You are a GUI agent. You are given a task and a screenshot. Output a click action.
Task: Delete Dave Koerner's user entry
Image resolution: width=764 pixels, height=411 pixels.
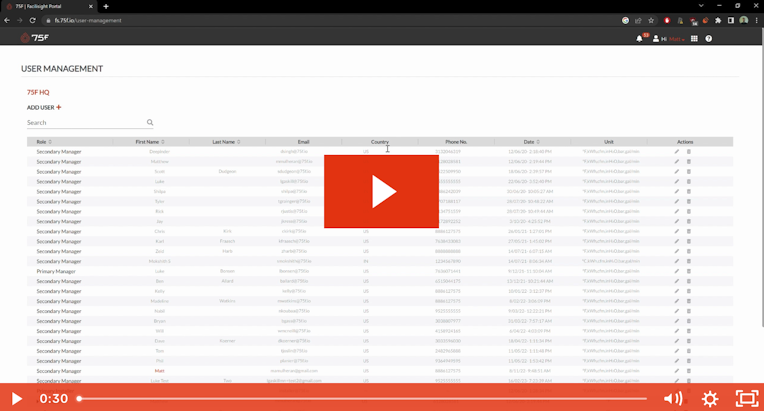[688, 341]
